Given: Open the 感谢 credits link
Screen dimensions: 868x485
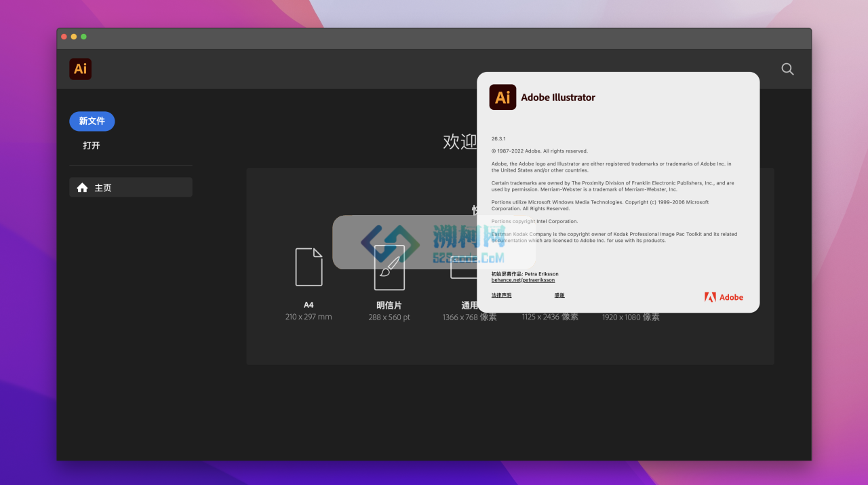Looking at the screenshot, I should pyautogui.click(x=559, y=295).
